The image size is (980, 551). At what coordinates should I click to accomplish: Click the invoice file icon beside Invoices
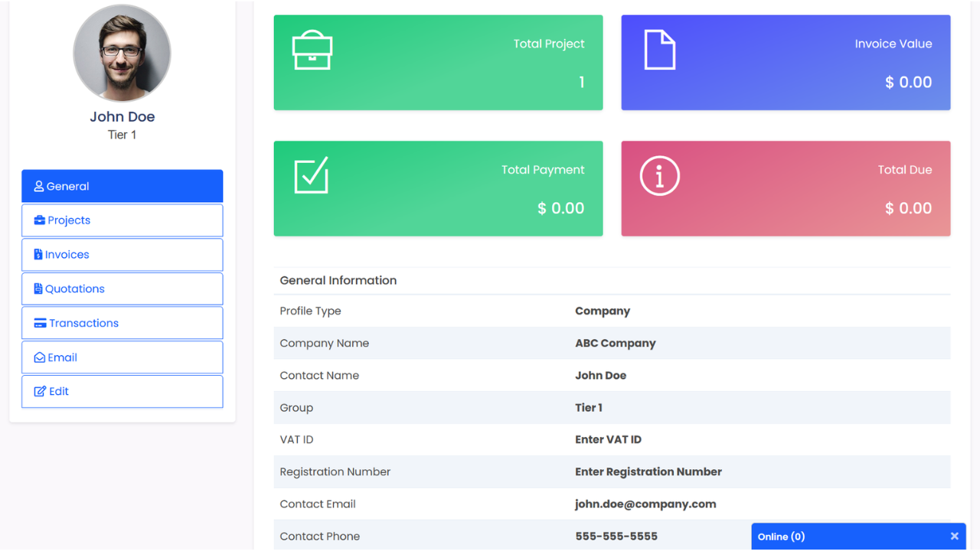[x=38, y=255]
